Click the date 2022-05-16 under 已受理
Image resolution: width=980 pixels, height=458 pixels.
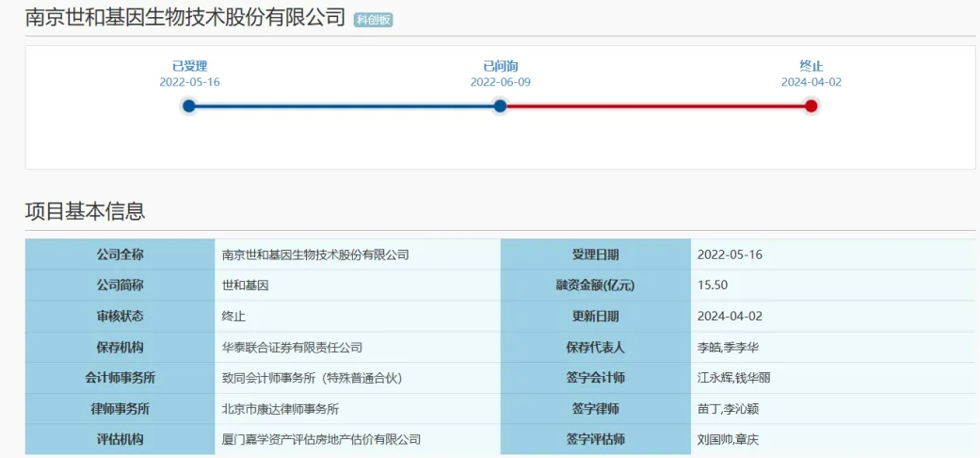[189, 82]
